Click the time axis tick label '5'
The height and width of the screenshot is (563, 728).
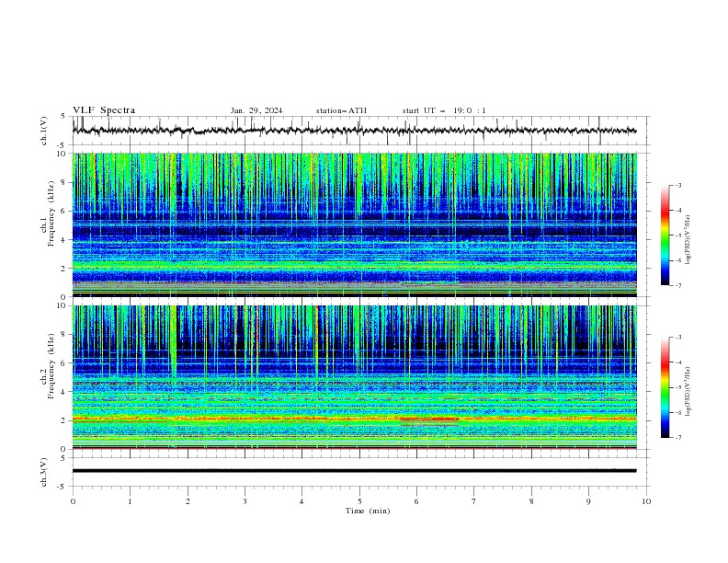359,501
